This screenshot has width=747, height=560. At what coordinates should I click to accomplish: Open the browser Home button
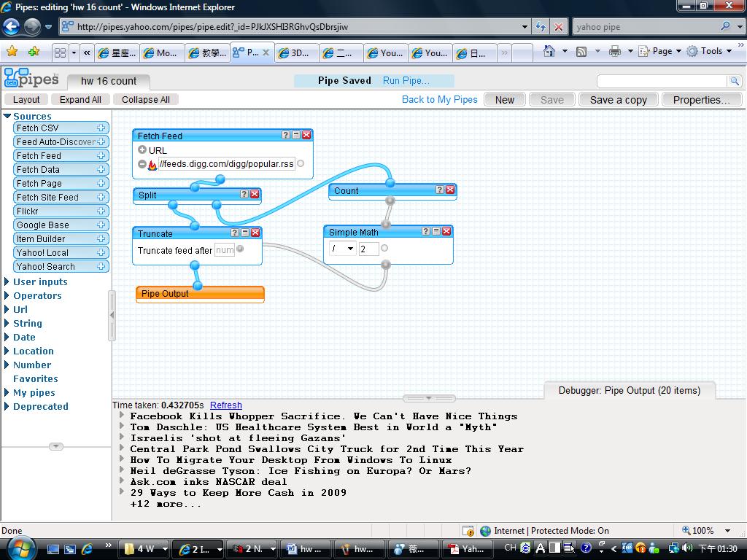(549, 51)
